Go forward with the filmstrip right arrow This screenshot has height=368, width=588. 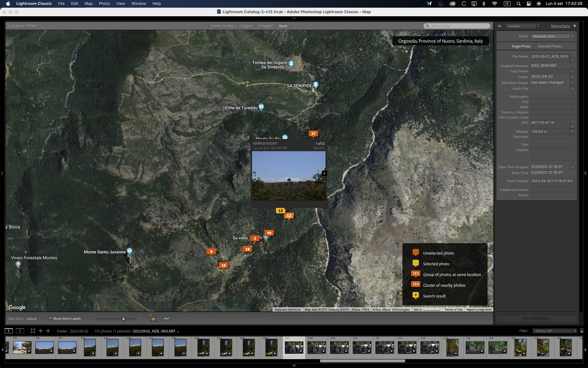coord(48,331)
